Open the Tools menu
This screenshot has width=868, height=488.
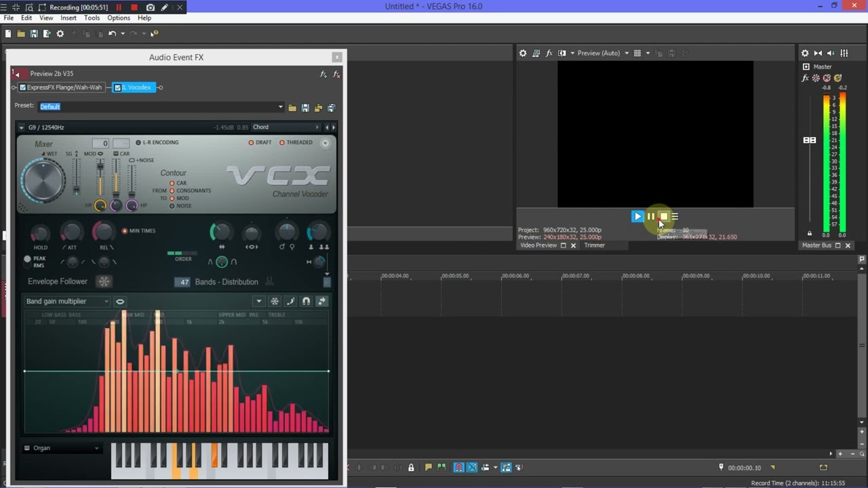click(92, 18)
